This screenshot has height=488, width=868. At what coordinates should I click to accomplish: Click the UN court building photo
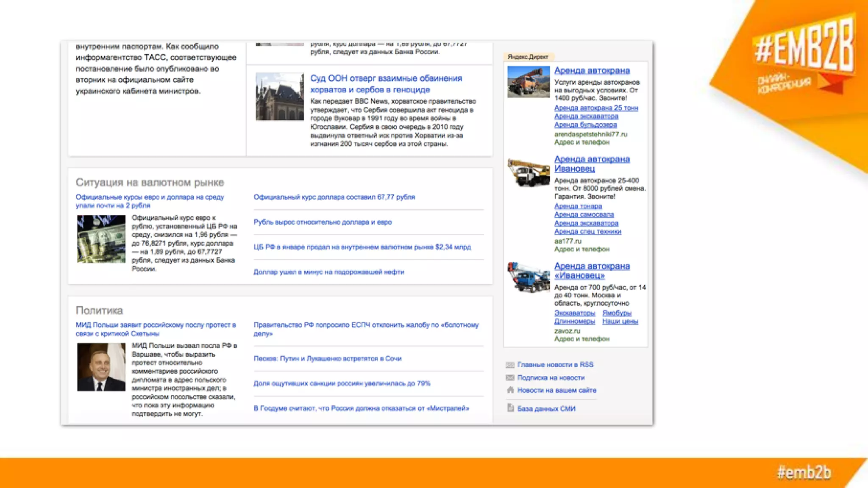point(280,97)
